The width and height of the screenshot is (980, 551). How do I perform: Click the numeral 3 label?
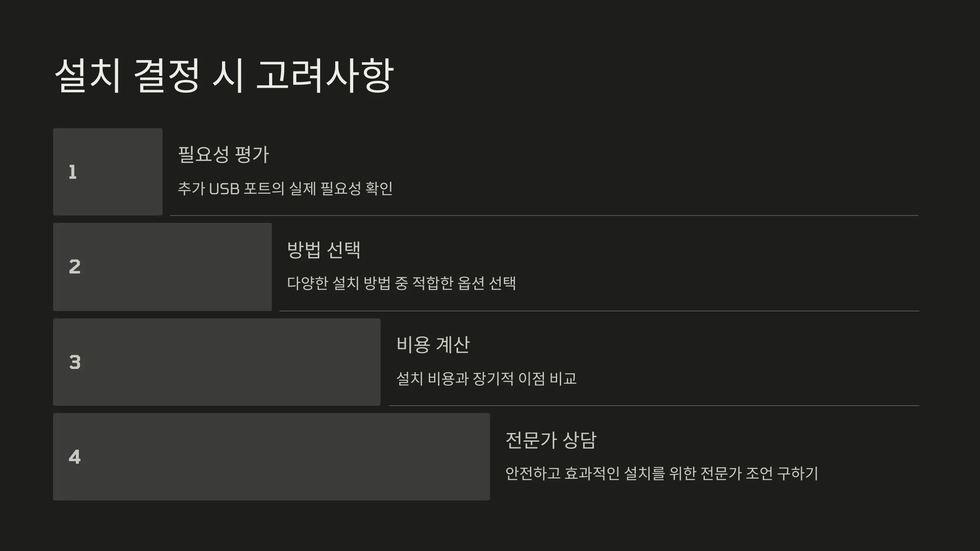click(x=75, y=362)
